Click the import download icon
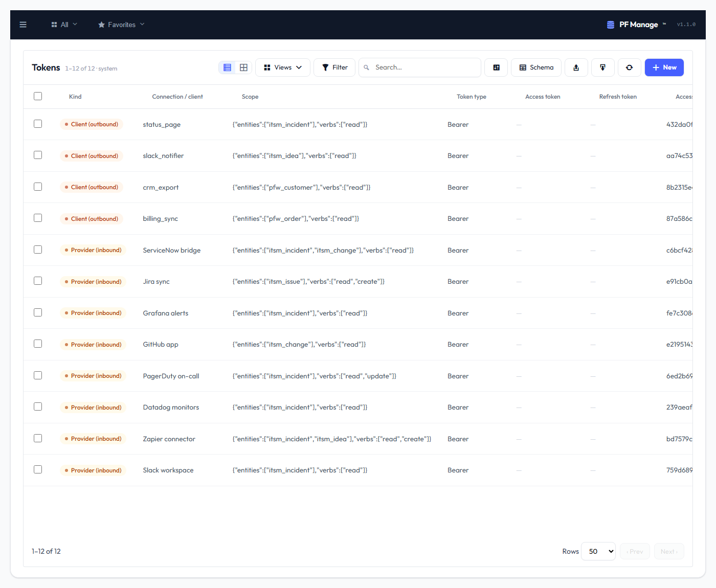The image size is (716, 588). coord(603,67)
